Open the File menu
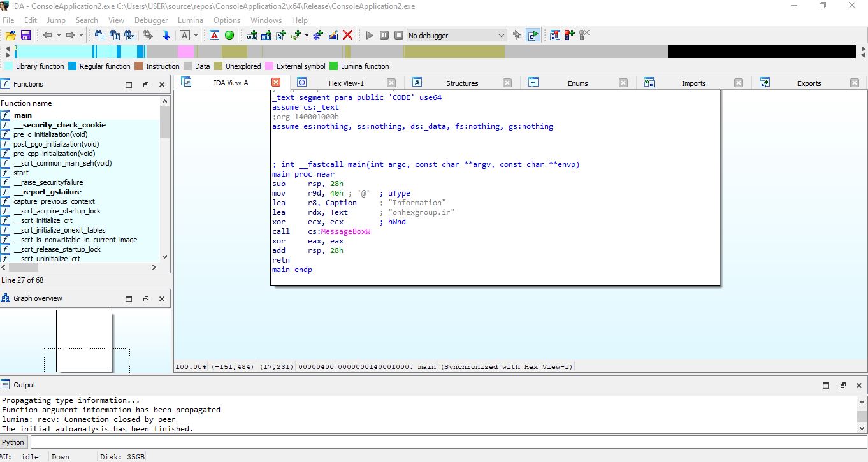The image size is (868, 462). [x=8, y=20]
